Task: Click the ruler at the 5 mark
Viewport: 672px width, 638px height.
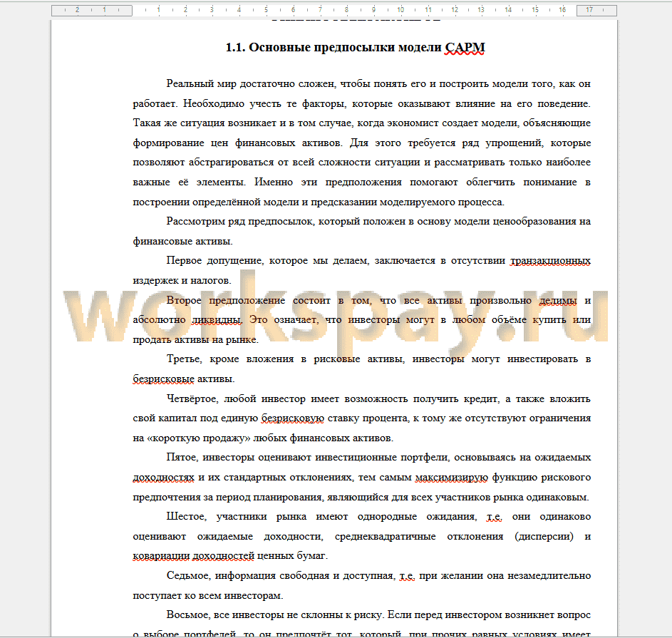Action: 266,9
